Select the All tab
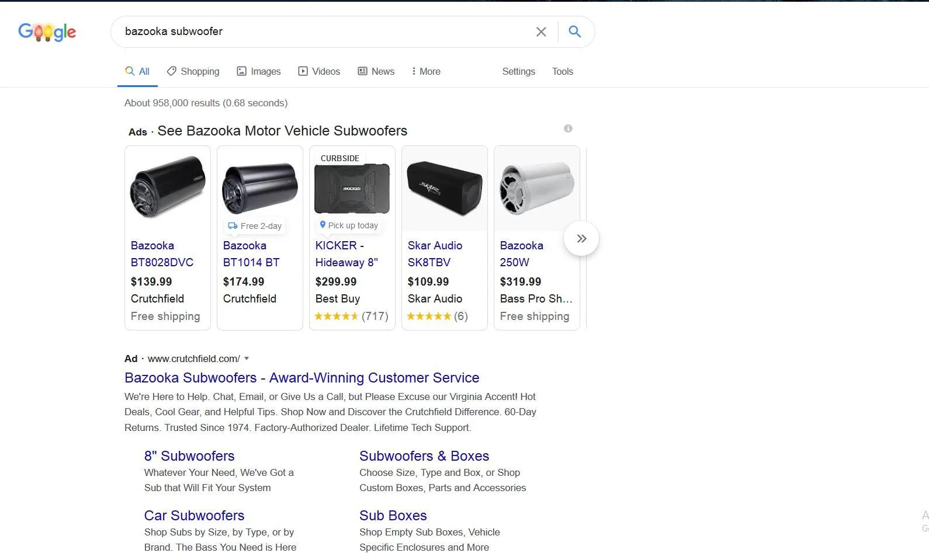Screen dimensions: 929x560 pos(137,71)
